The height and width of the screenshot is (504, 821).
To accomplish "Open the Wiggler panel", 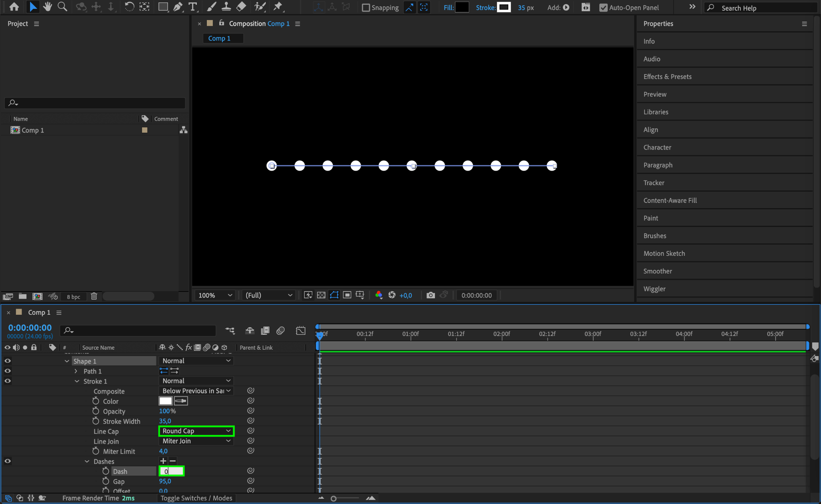I will 654,289.
